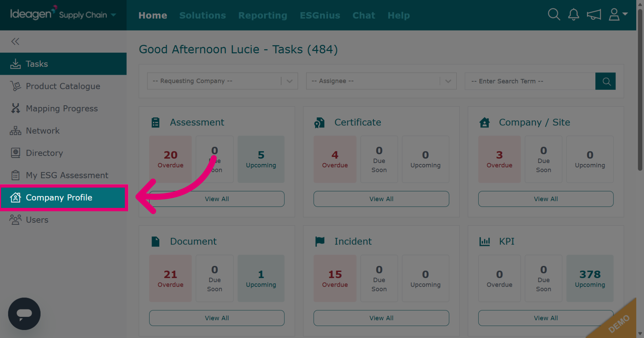Open 5 Upcoming Assessment tile
This screenshot has width=644, height=338.
(x=261, y=159)
